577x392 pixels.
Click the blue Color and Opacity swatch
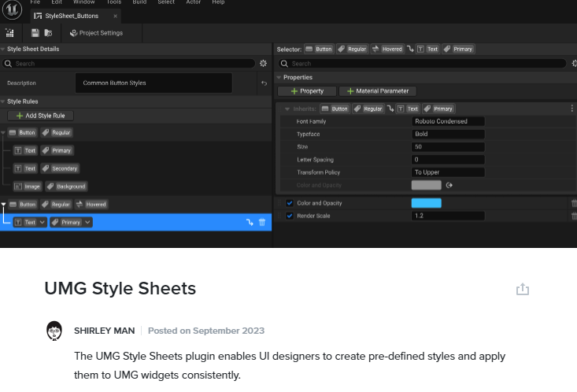click(x=426, y=203)
